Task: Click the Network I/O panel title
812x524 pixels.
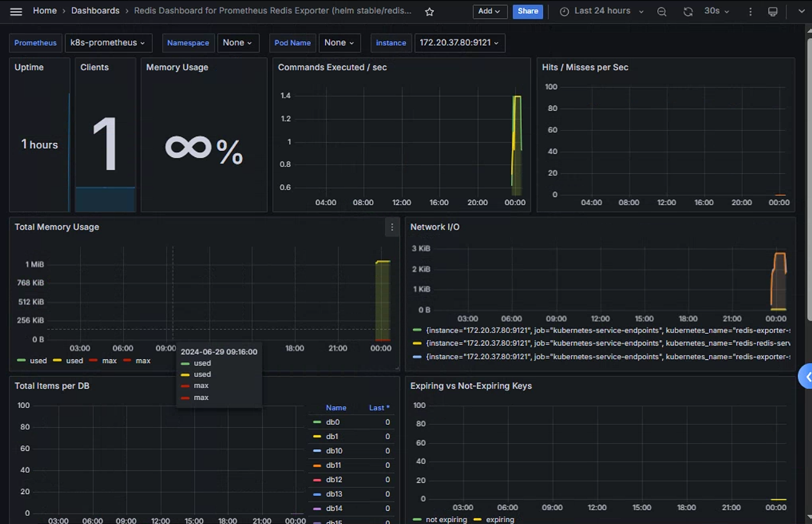Action: 435,227
